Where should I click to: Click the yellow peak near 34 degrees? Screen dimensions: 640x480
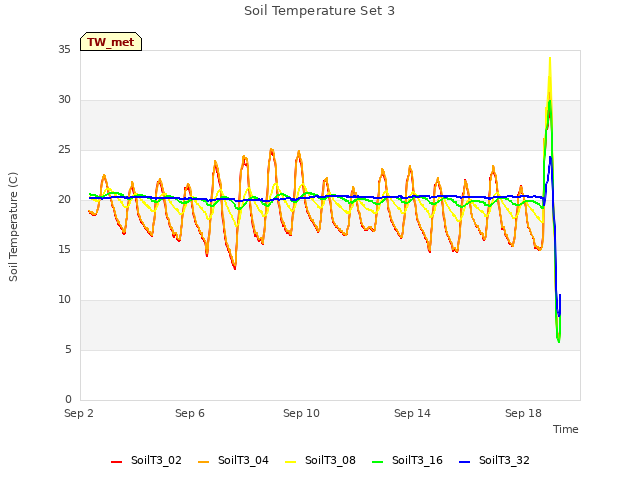coord(550,59)
